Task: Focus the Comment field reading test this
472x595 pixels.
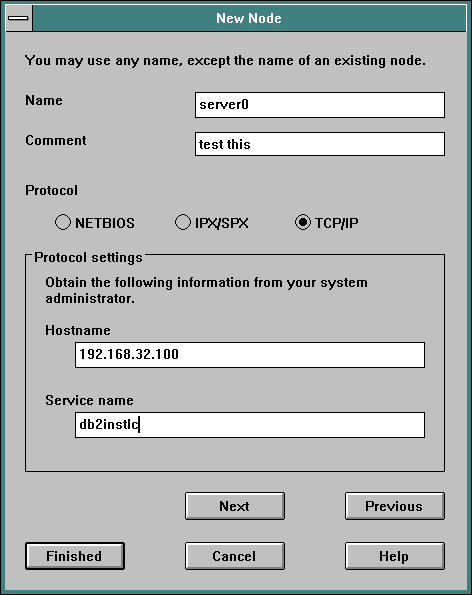Action: [x=319, y=144]
